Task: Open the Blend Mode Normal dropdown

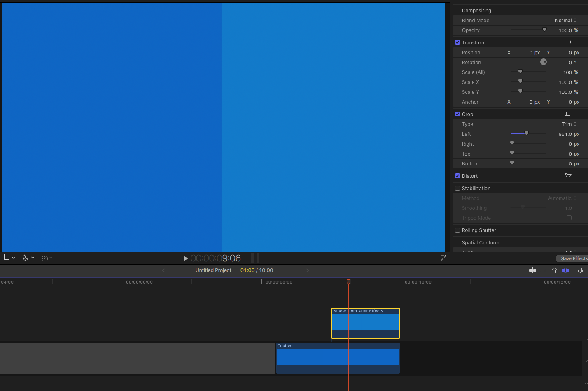Action: coord(566,21)
